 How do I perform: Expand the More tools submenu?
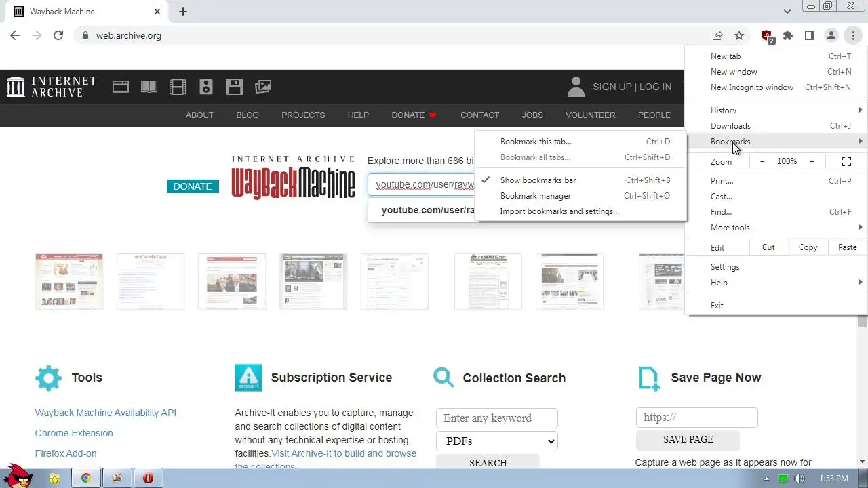click(776, 228)
